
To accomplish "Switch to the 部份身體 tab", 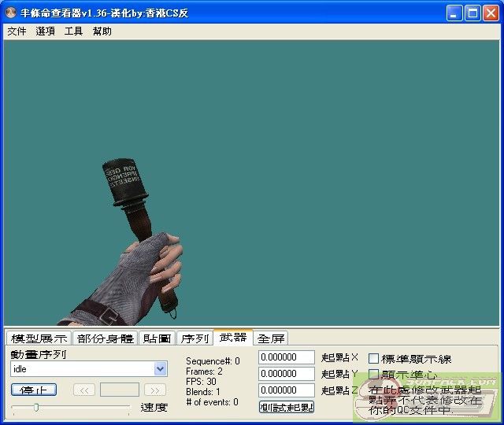I will pyautogui.click(x=105, y=338).
